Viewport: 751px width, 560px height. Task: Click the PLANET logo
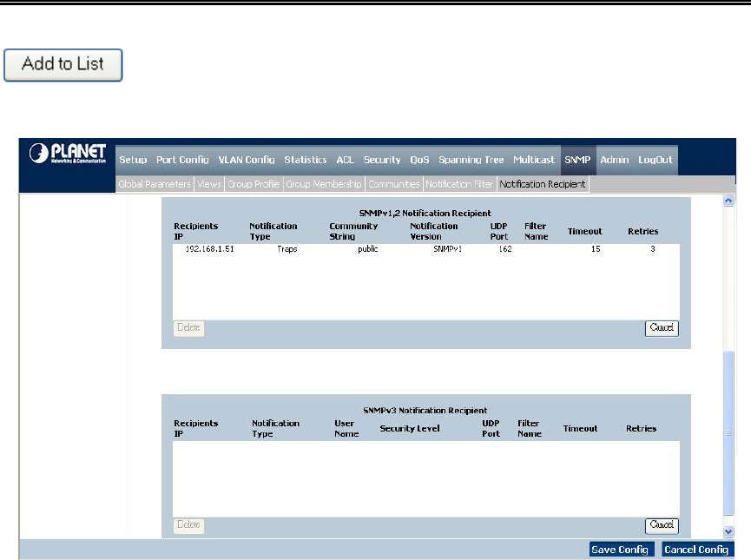coord(68,154)
